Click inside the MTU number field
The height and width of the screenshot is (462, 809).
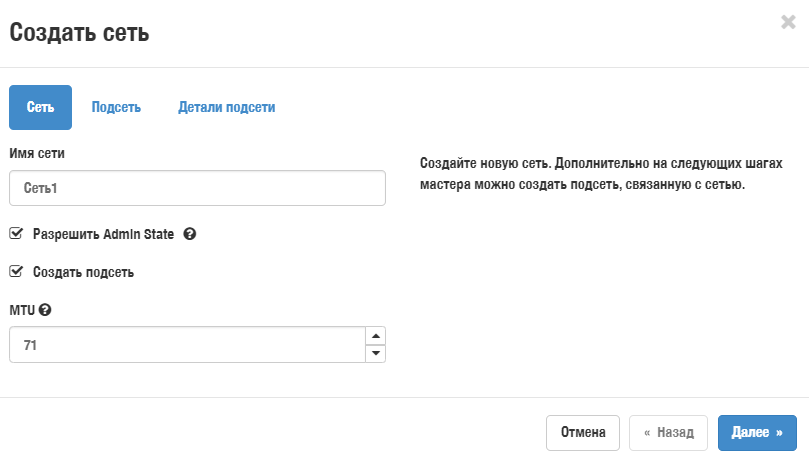[x=187, y=345]
